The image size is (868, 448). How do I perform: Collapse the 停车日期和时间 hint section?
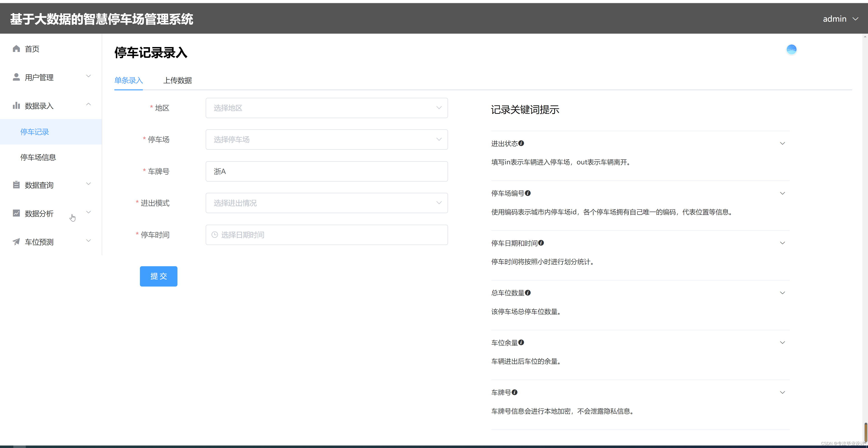point(782,243)
